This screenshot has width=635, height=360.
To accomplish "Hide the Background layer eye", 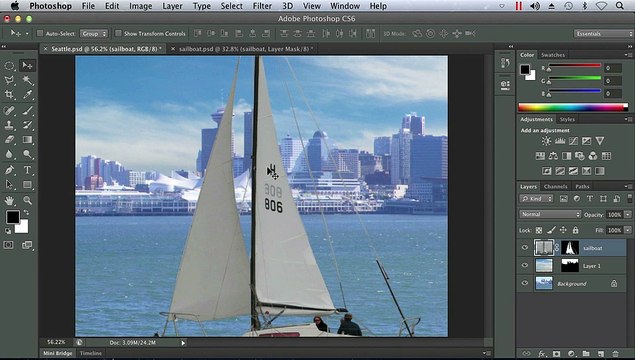I will coord(525,283).
